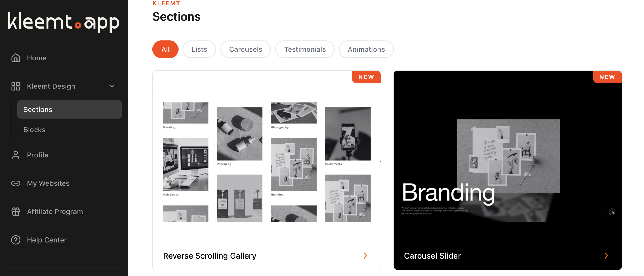Filter sections by Carousels
The image size is (644, 276).
point(245,49)
